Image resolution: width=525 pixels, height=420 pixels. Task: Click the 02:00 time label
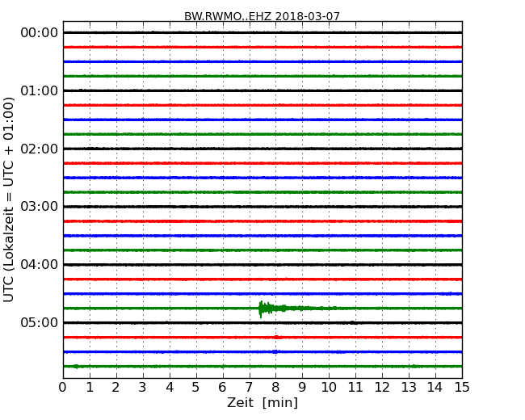point(40,149)
